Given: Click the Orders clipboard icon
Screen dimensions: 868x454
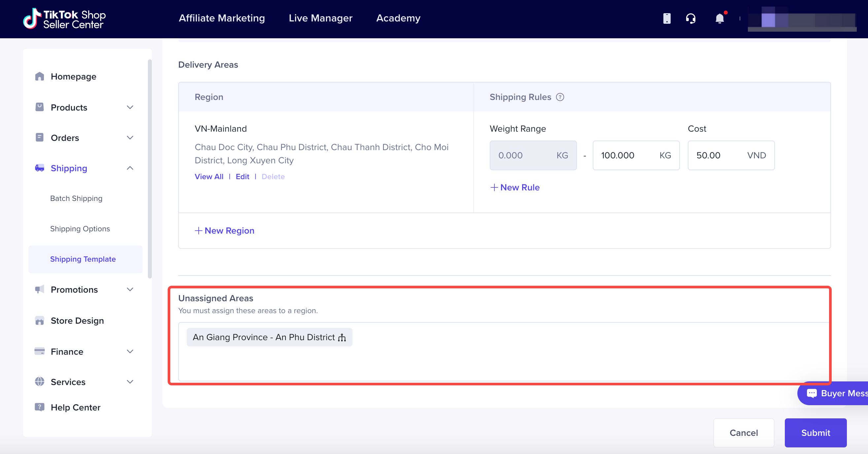Looking at the screenshot, I should click(x=39, y=137).
